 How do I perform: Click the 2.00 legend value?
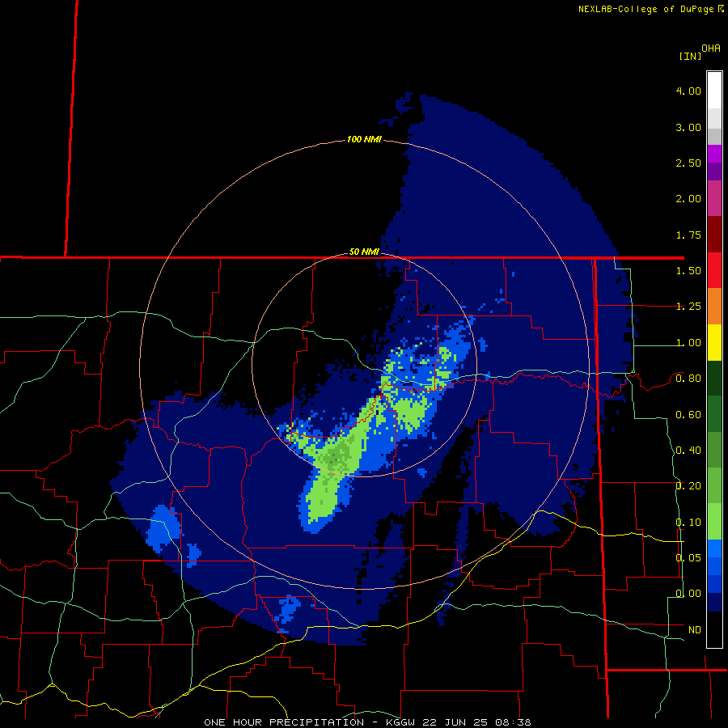[688, 199]
